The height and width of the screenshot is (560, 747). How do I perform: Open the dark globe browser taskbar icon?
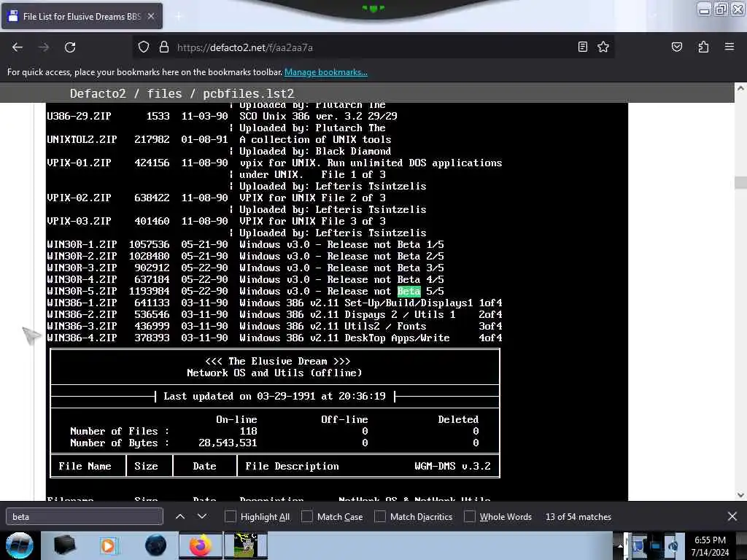click(155, 545)
